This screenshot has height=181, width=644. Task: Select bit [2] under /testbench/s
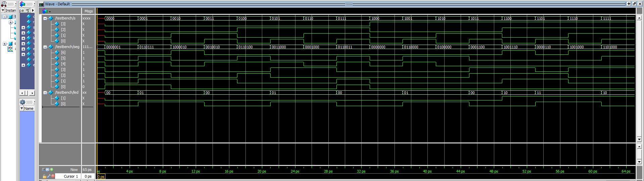(63, 30)
